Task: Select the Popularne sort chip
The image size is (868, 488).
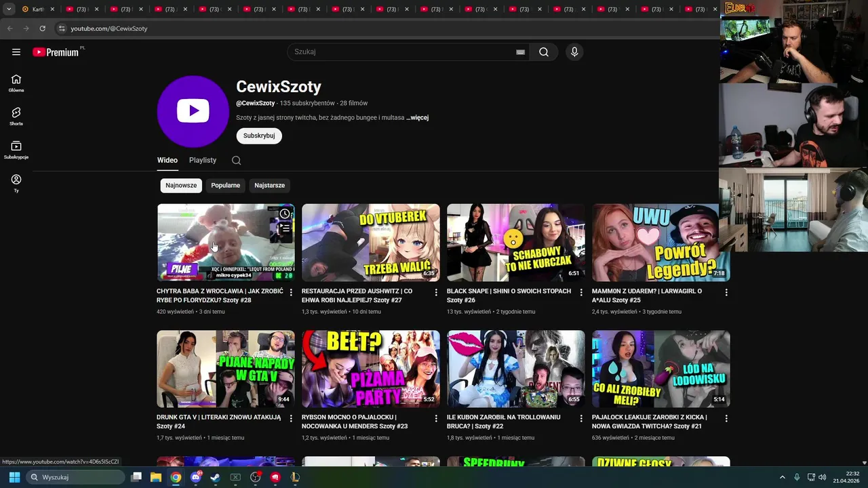Action: (x=226, y=185)
